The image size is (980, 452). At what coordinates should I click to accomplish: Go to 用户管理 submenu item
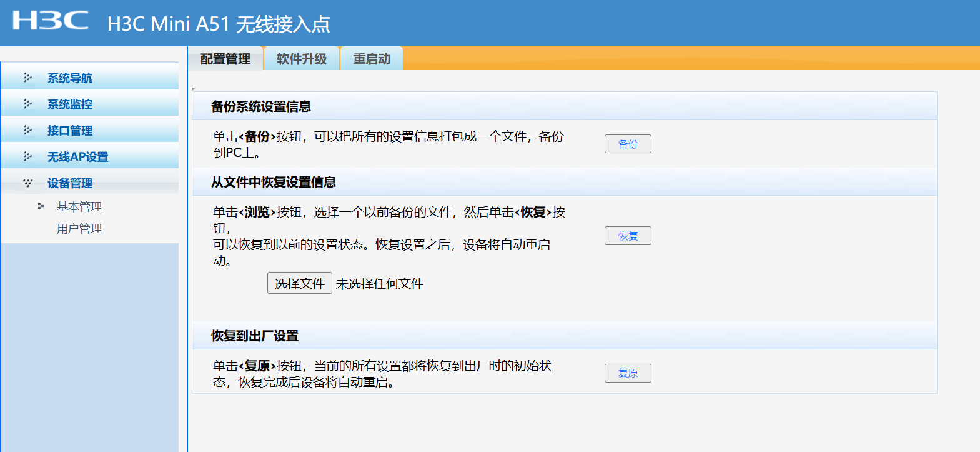[79, 229]
